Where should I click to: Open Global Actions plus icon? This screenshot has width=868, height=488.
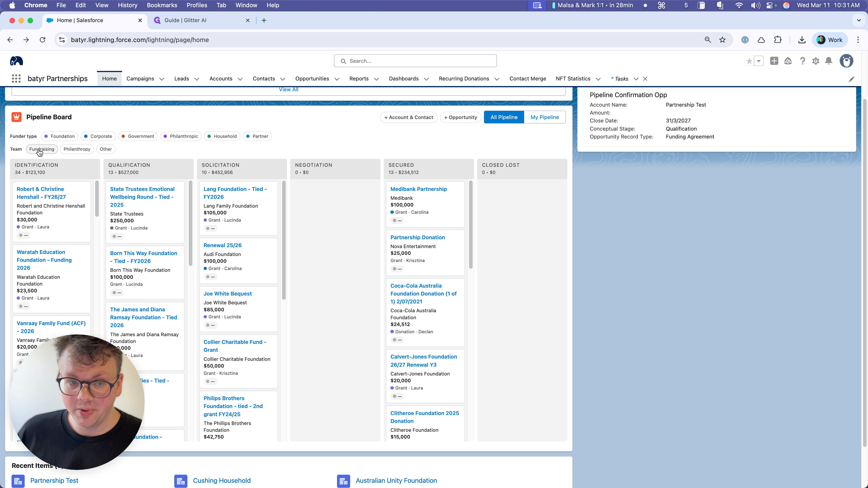point(774,61)
